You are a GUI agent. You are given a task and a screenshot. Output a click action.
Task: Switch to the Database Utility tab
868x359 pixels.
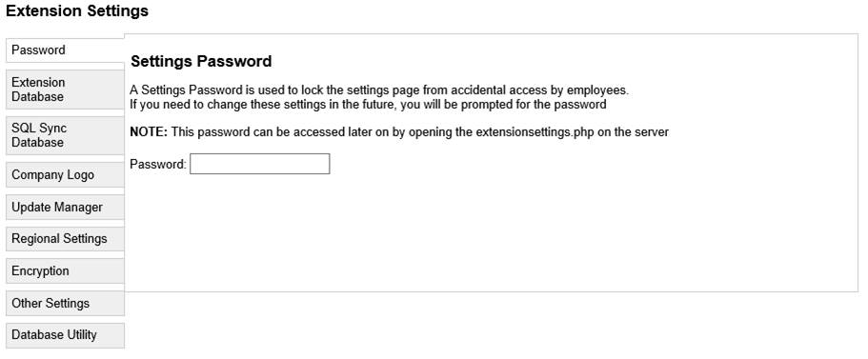coord(65,335)
